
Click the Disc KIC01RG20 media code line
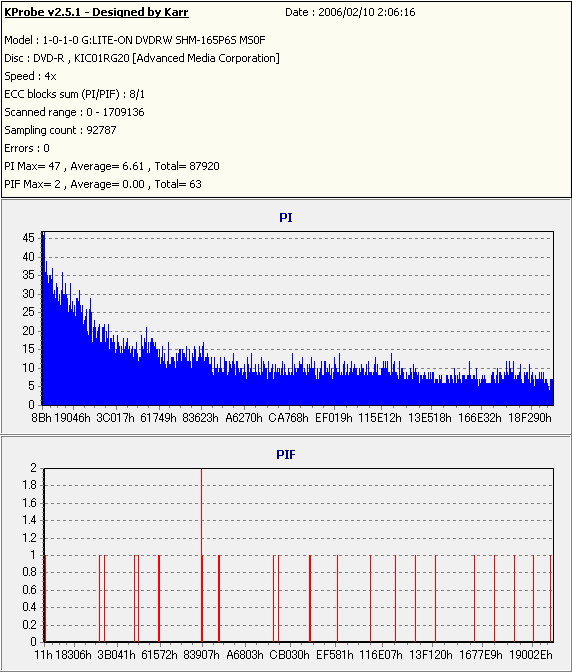coord(142,58)
